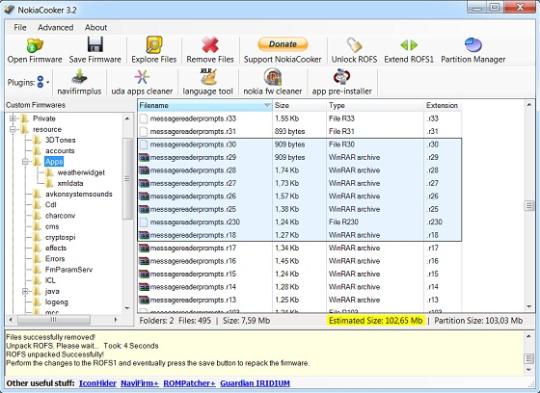Select the cryptospi folder
540x393 pixels.
60,237
